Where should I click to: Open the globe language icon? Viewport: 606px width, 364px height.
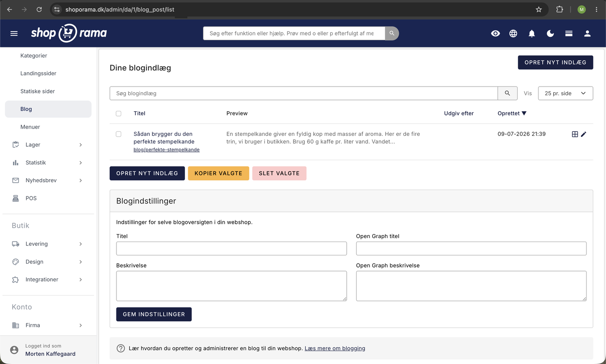click(513, 33)
